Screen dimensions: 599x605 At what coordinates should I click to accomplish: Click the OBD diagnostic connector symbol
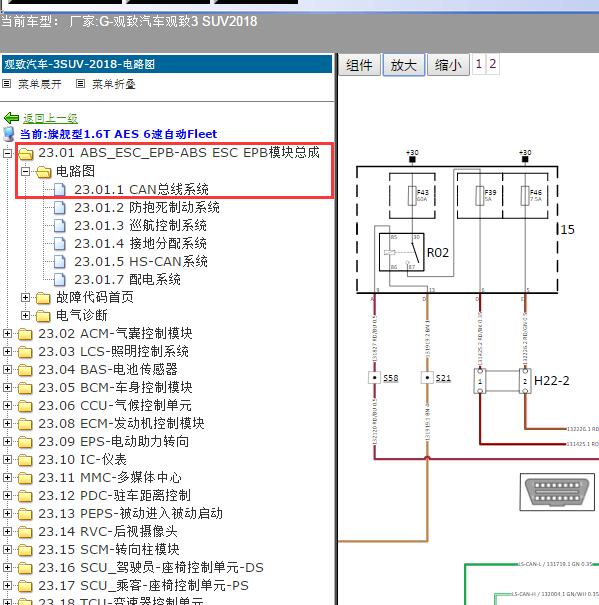pos(557,492)
